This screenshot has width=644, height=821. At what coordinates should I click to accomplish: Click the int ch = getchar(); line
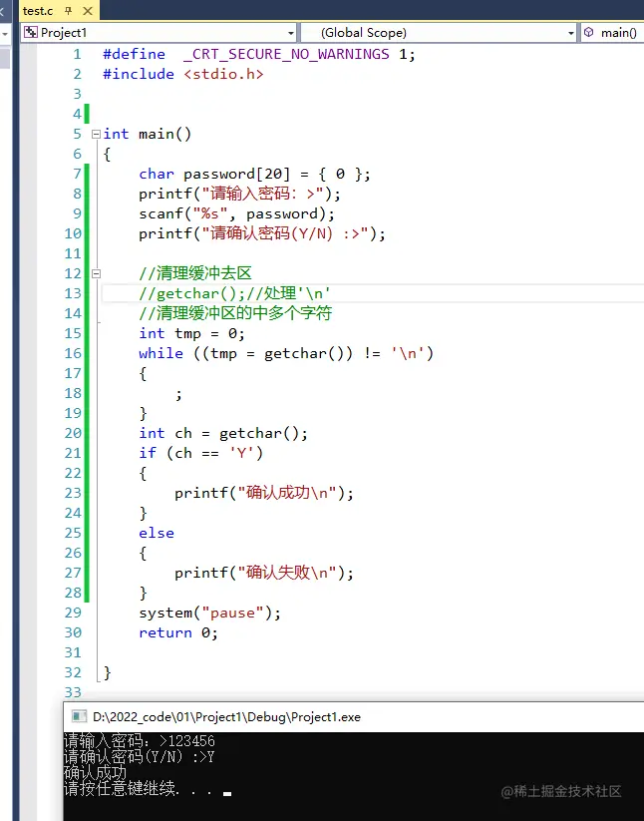coord(223,433)
